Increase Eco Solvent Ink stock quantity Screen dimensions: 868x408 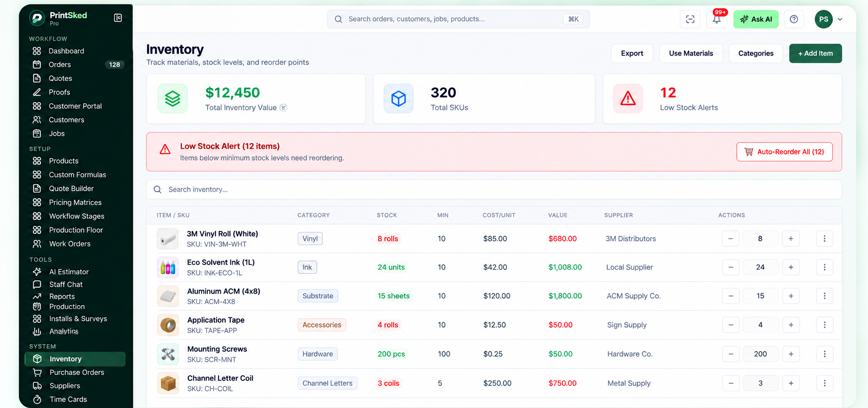click(791, 268)
